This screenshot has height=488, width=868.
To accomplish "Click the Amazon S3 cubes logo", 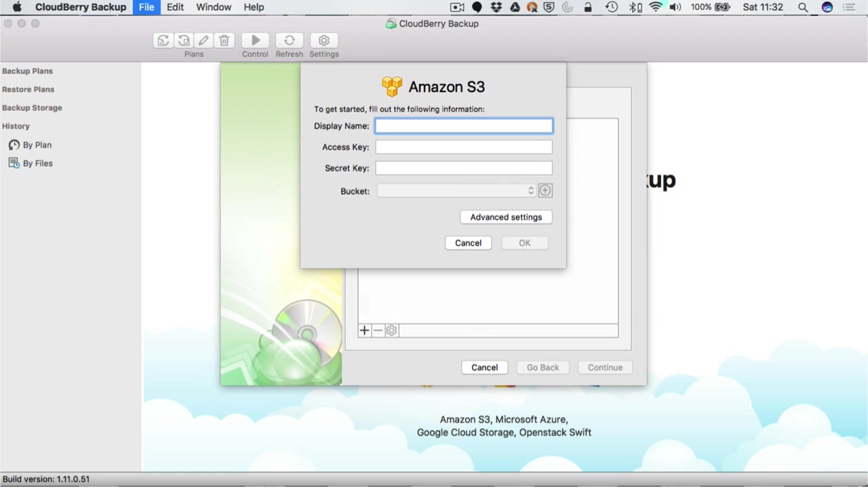I will coord(392,87).
